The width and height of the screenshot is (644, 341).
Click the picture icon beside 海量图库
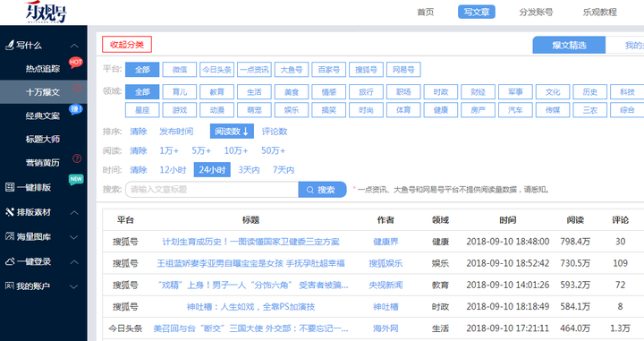click(x=10, y=236)
